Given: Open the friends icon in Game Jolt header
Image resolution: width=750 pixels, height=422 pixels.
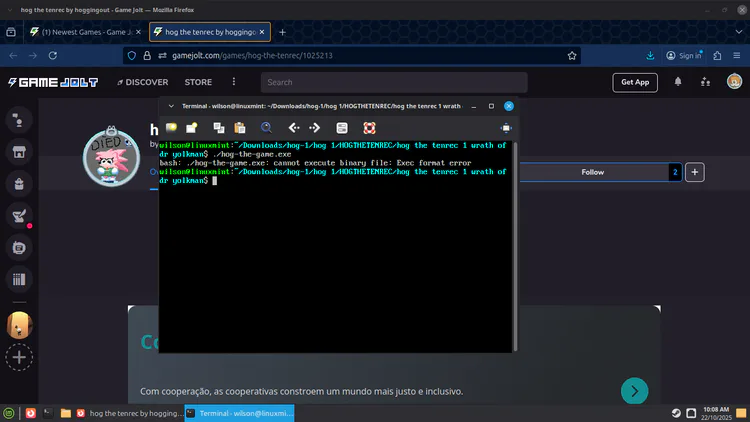Looking at the screenshot, I should coord(706,82).
